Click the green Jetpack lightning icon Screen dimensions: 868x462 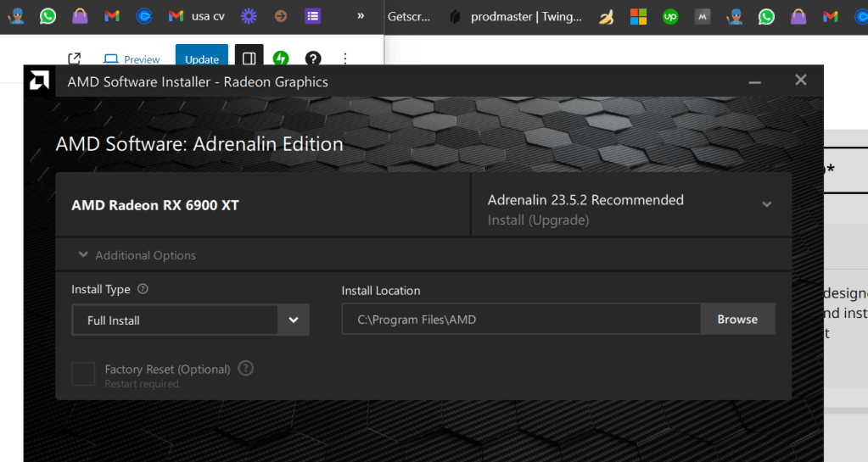281,58
